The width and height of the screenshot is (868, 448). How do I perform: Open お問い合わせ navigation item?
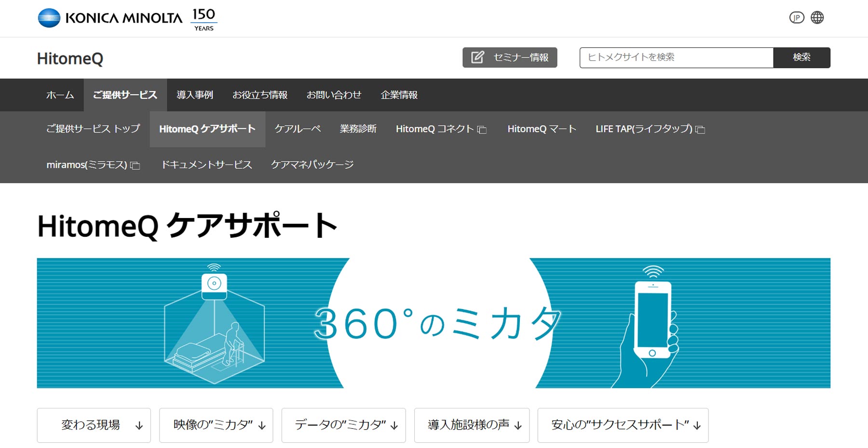tap(334, 95)
